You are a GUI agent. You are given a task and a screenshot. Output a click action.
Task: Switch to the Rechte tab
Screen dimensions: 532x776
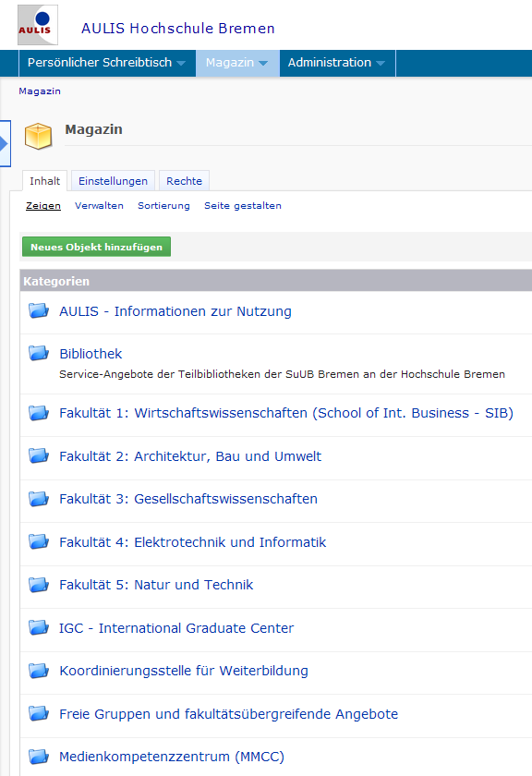pyautogui.click(x=184, y=181)
